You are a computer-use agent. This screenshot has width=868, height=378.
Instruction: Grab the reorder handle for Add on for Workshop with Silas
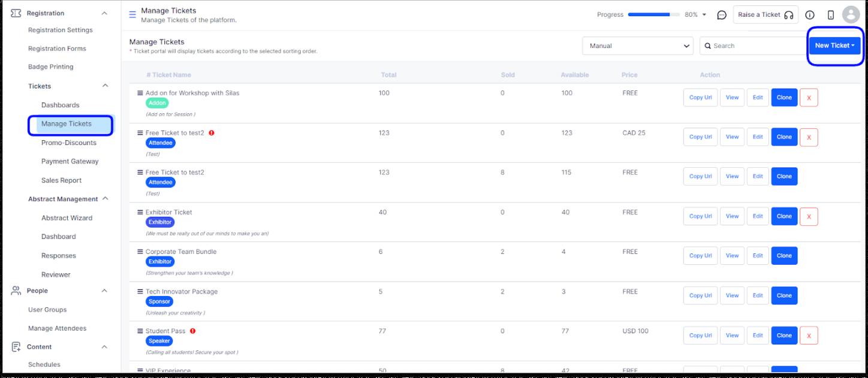(x=140, y=93)
